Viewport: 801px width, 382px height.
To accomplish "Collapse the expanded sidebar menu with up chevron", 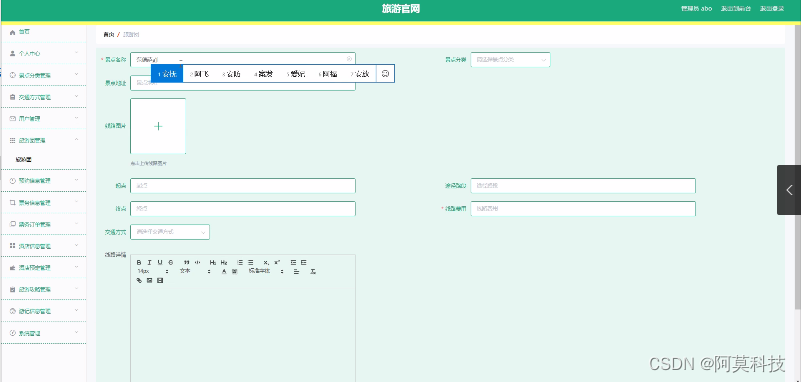I will 76,139.
